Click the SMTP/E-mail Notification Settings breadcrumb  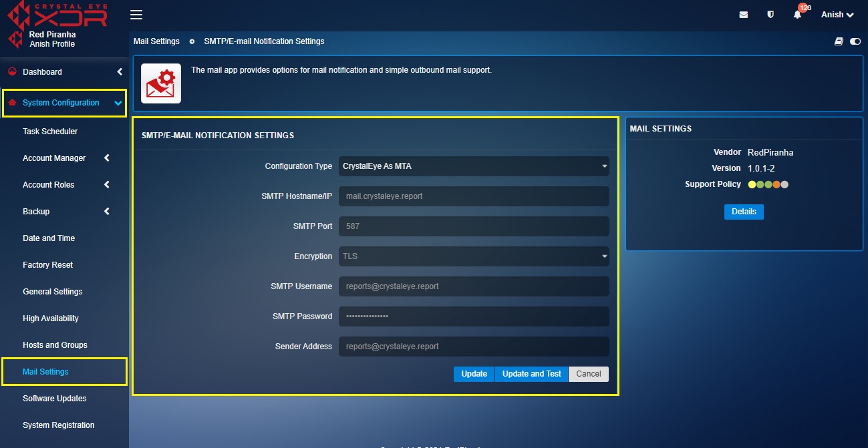[x=264, y=41]
